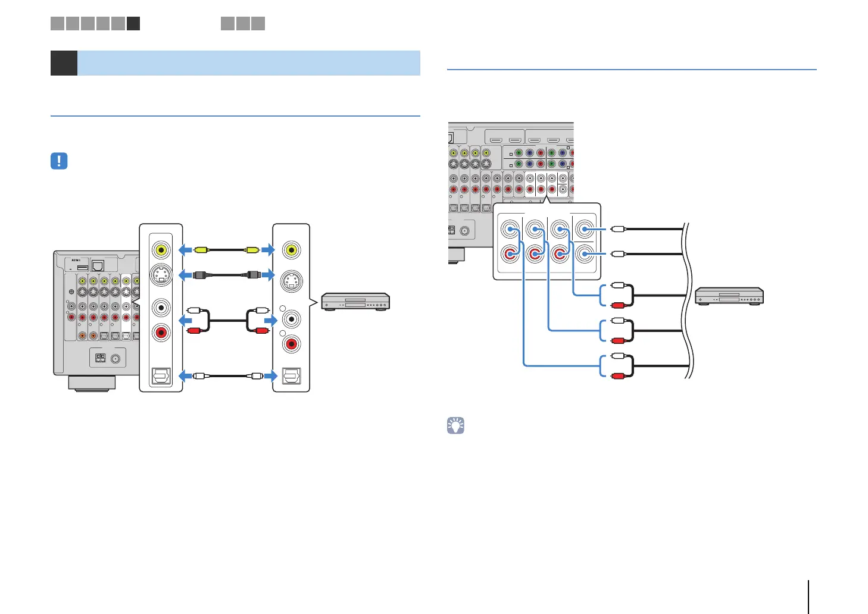
Task: Click the lightbulb tip icon
Action: pyautogui.click(x=455, y=425)
